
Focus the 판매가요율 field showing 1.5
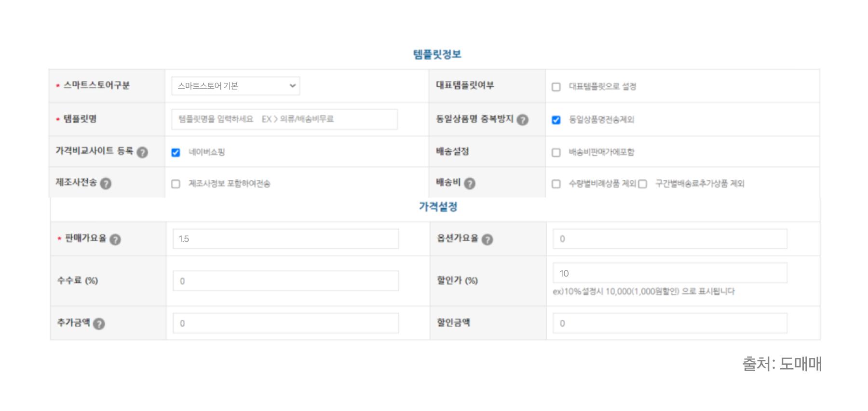pyautogui.click(x=285, y=239)
